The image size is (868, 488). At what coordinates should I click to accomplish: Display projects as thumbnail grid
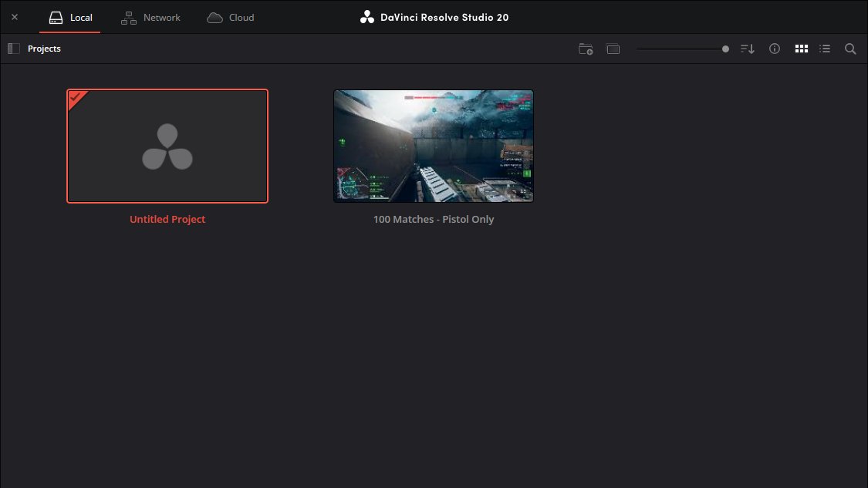click(x=801, y=48)
